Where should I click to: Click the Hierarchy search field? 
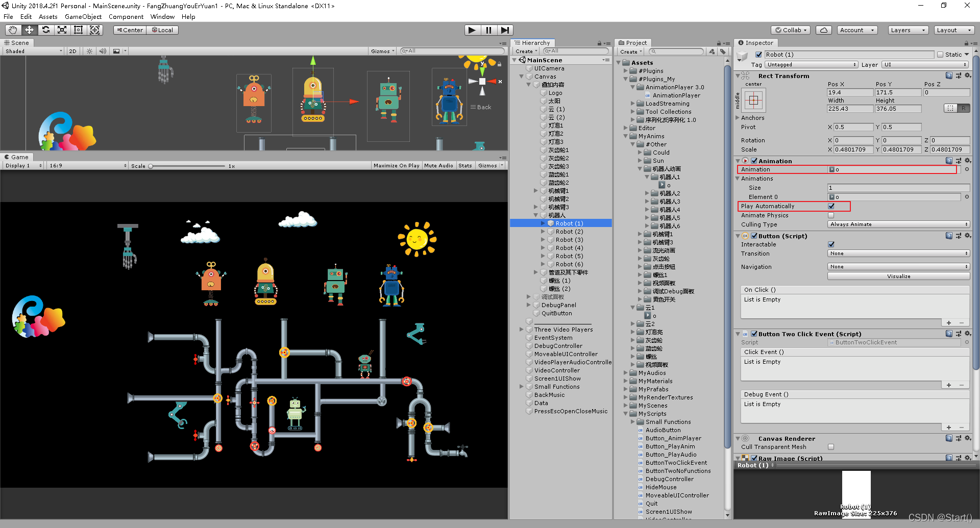(x=576, y=51)
